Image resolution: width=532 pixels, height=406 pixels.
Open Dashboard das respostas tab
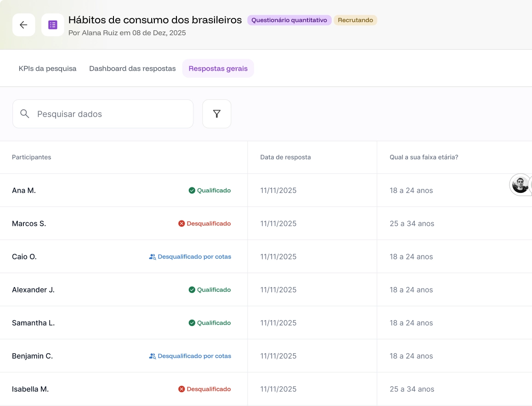(132, 68)
